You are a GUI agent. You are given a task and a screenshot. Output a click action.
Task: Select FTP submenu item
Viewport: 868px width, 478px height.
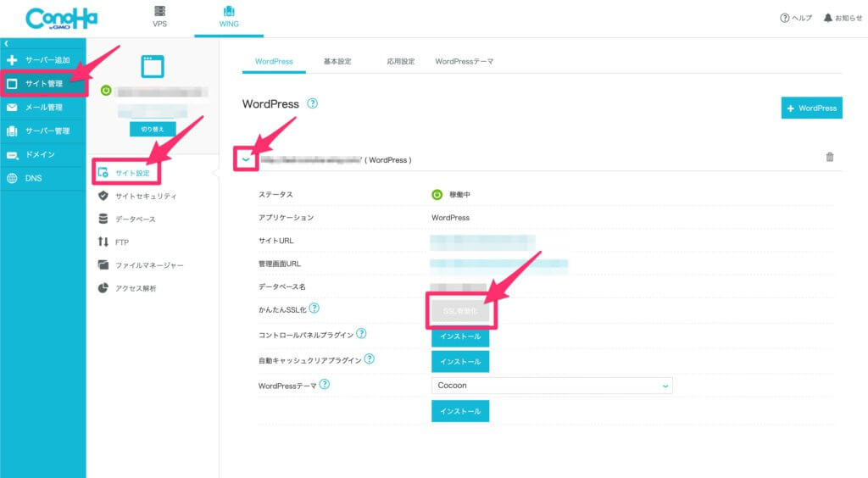point(114,242)
